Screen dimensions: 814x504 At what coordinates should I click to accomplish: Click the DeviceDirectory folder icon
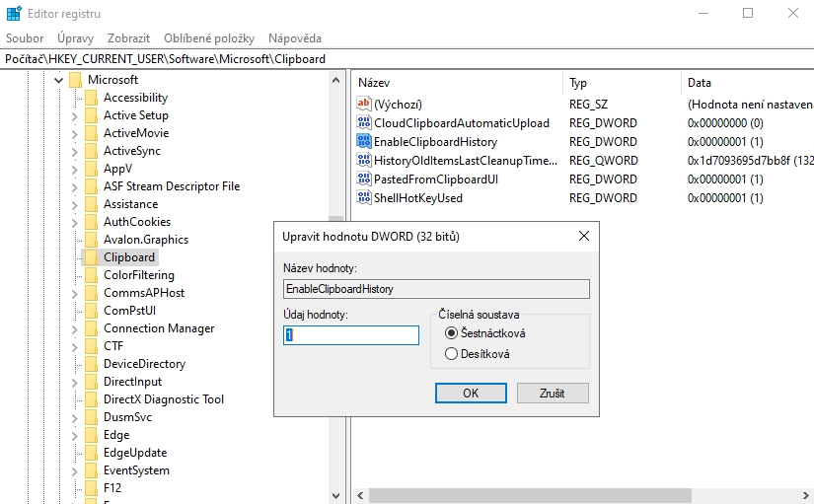91,364
